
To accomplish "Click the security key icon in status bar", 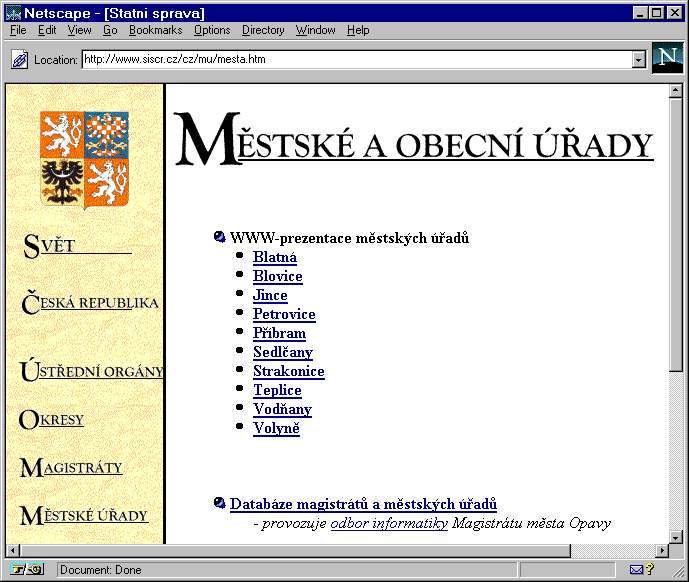I will (x=27, y=570).
